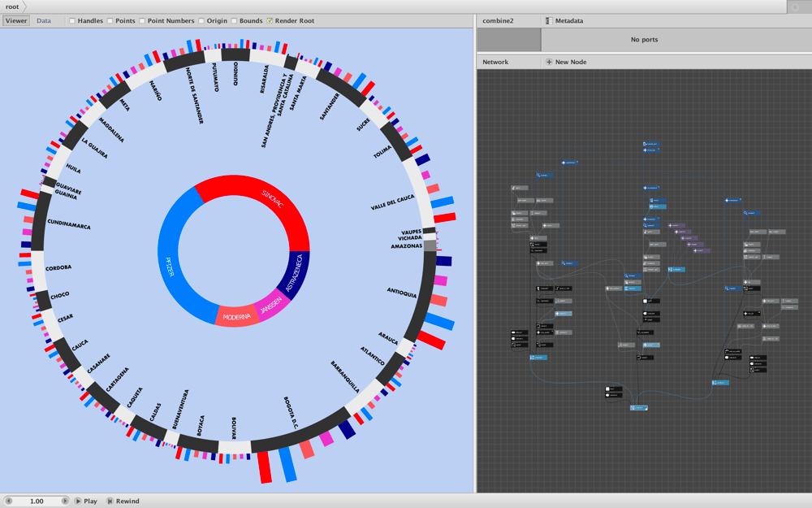Click the Metadata list icon
Image resolution: width=812 pixels, height=508 pixels.
tap(549, 21)
